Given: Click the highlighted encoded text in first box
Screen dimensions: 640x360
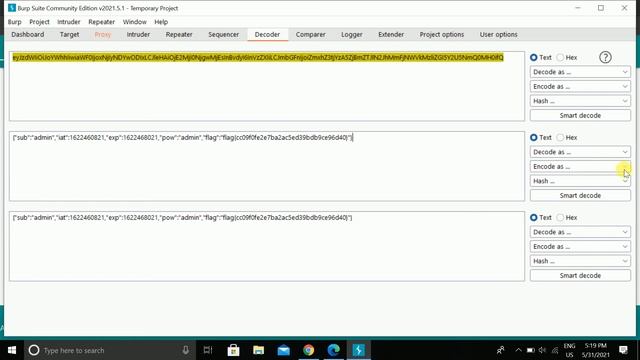Looking at the screenshot, I should click(x=258, y=58).
